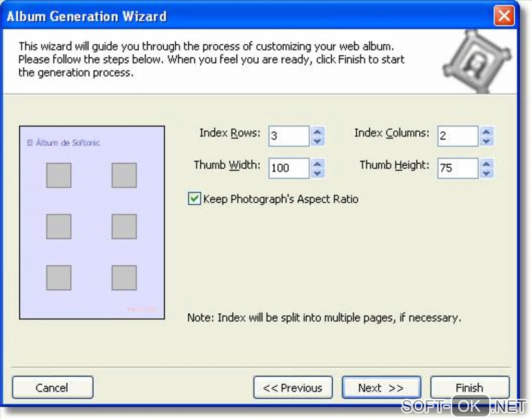
Task: Decrease the Thumb Height value
Action: [487, 173]
